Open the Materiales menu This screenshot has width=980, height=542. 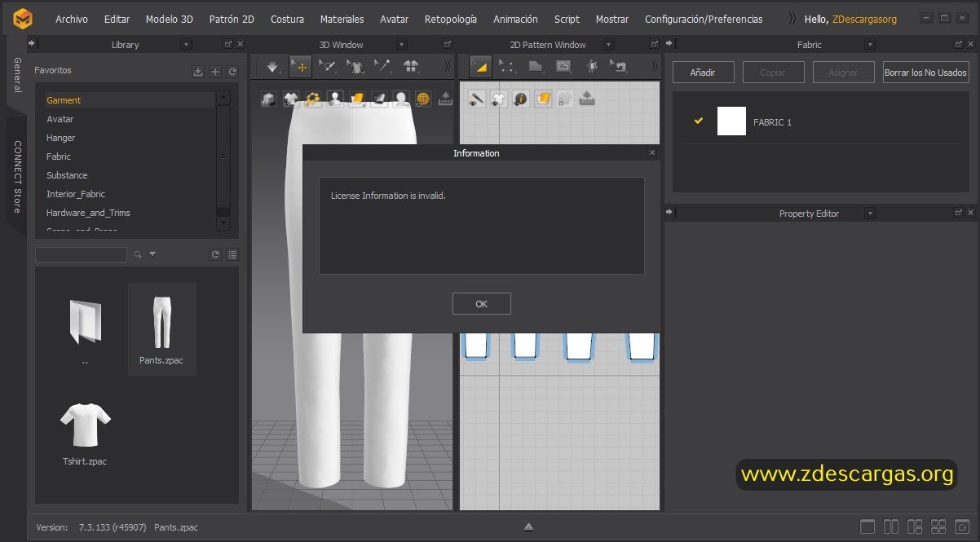pyautogui.click(x=342, y=19)
